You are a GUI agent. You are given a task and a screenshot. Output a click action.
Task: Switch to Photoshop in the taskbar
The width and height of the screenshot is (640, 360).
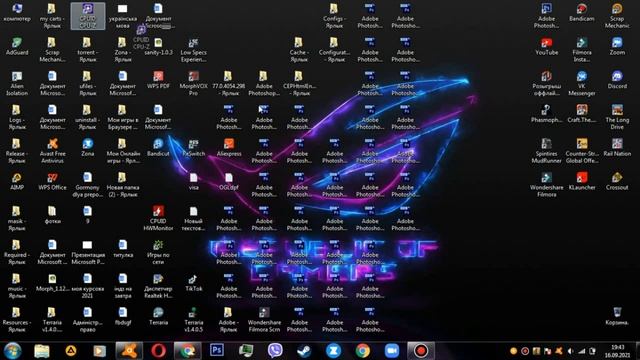(x=217, y=350)
